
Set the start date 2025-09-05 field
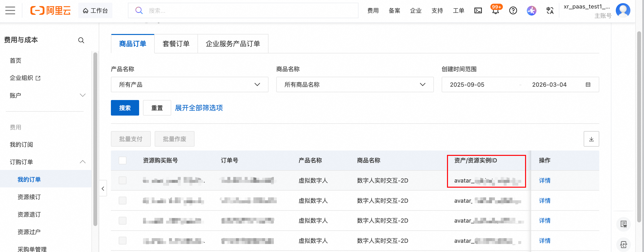[467, 84]
